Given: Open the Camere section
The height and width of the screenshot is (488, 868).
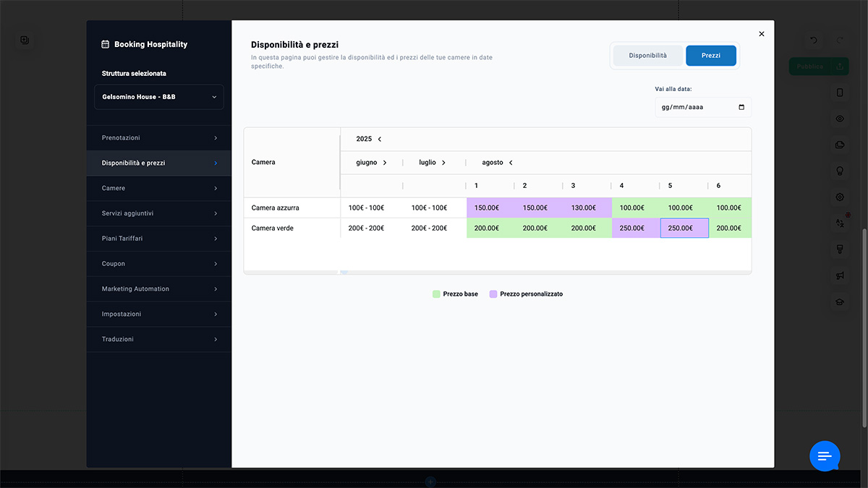Looking at the screenshot, I should (x=158, y=188).
